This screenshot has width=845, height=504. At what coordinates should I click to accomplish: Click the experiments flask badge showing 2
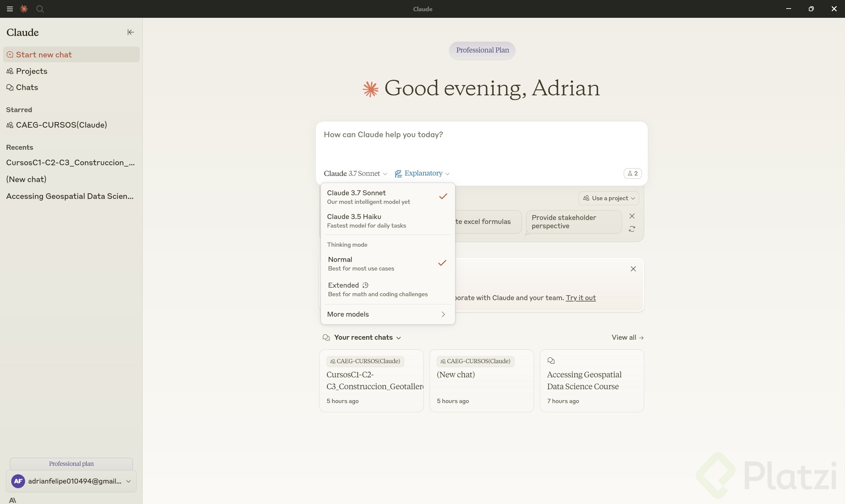tap(632, 173)
